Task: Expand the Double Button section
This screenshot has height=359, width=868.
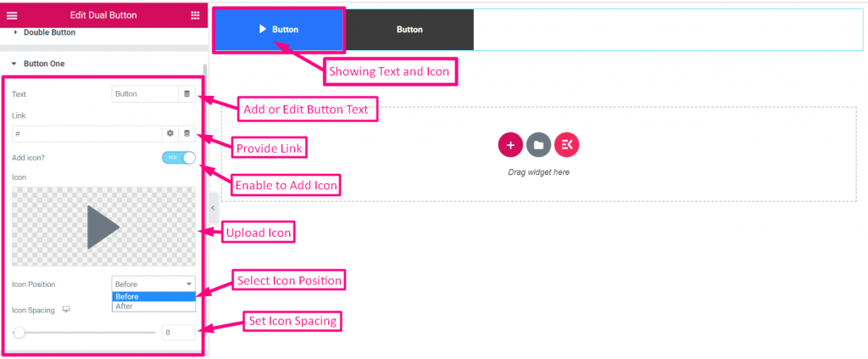Action: click(x=49, y=33)
